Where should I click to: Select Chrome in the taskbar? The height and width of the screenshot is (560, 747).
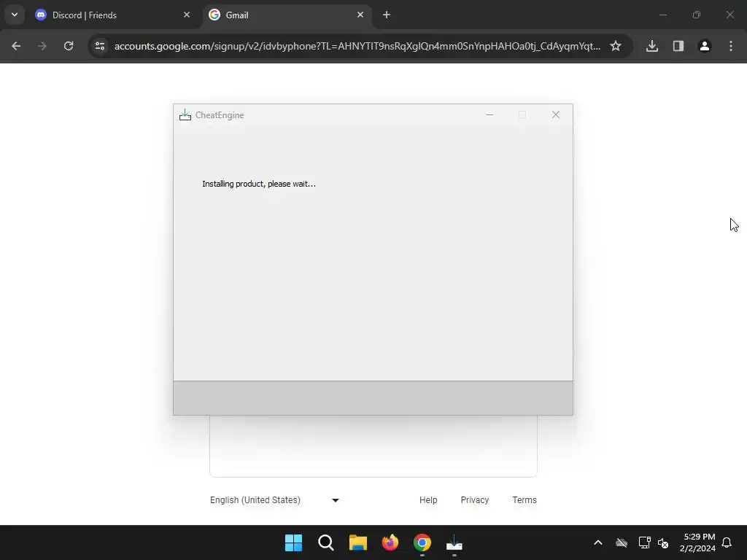(x=422, y=542)
